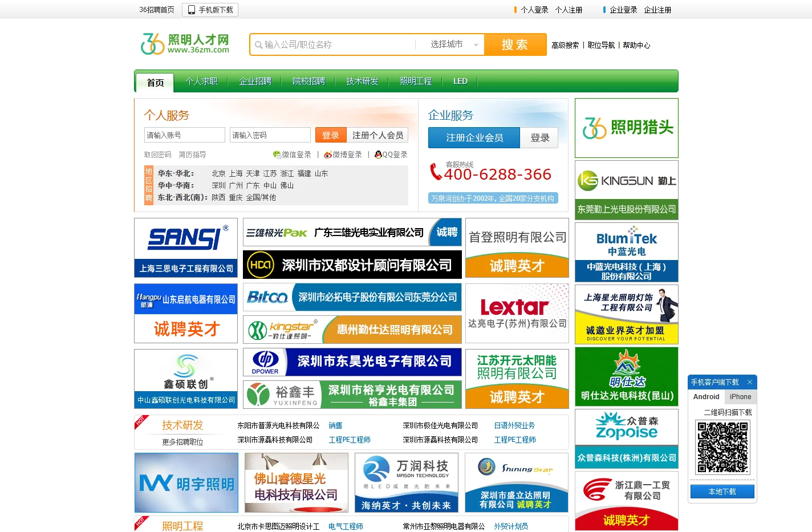Click the magnifier icon in search box

(259, 44)
